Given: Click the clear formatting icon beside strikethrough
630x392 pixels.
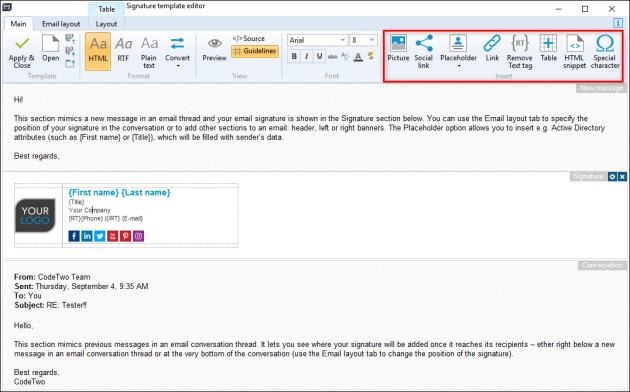Looking at the screenshot, I should pos(345,57).
